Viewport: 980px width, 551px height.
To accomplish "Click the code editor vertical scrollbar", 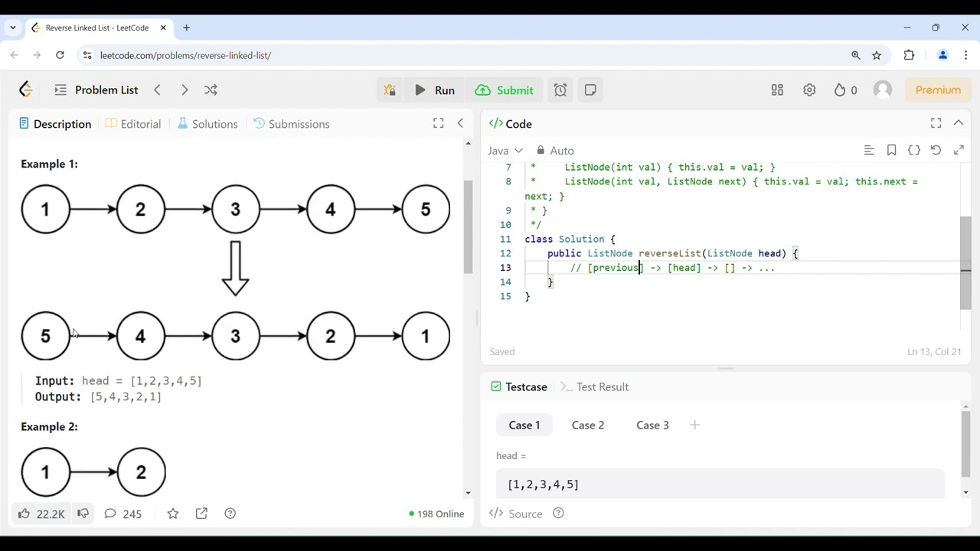I will tap(965, 263).
